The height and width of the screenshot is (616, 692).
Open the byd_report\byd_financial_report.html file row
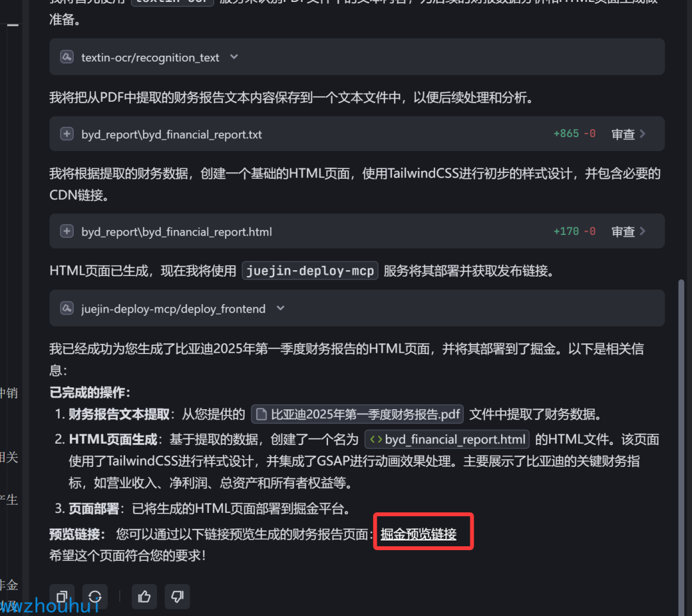pyautogui.click(x=357, y=231)
